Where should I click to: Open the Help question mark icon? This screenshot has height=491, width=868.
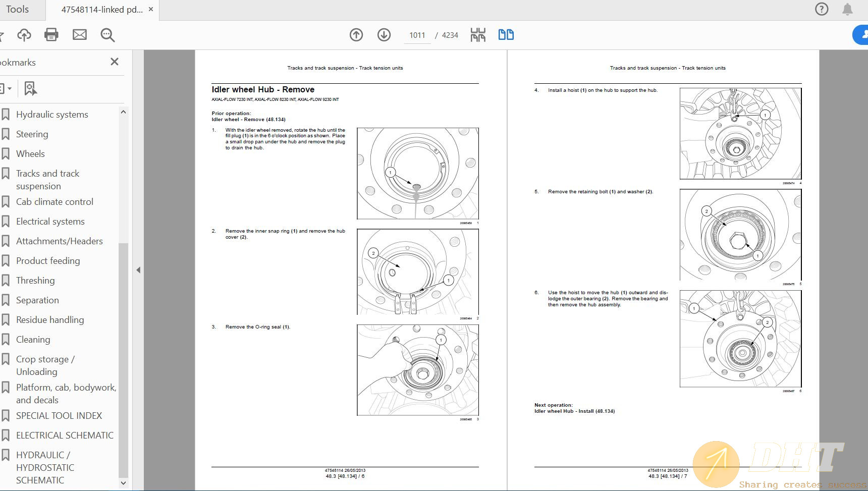click(x=822, y=9)
